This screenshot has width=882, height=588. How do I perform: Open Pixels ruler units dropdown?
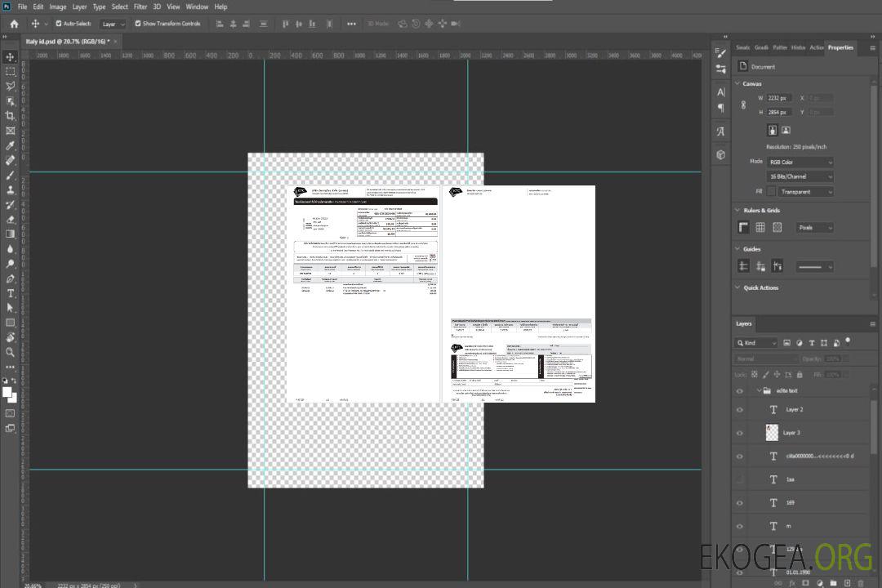[x=814, y=228]
